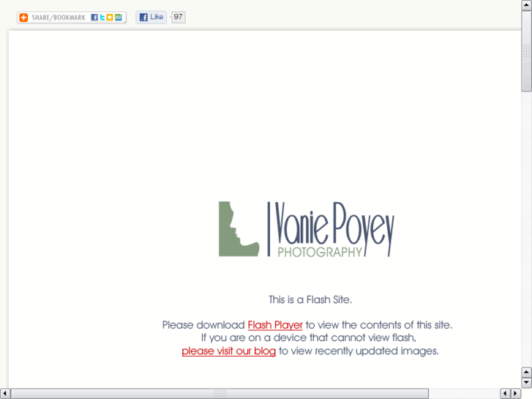Click the horizontal scrollbar left arrow at far left

(x=5, y=394)
